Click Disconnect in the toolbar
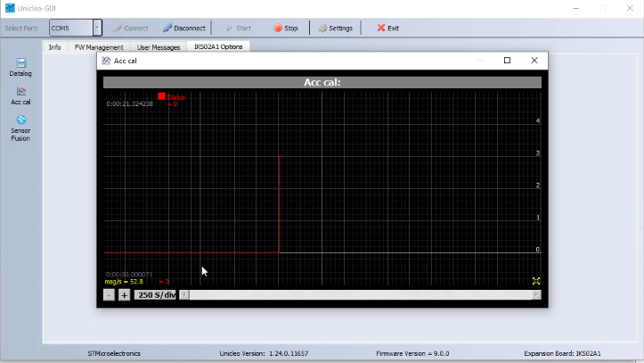 click(x=184, y=28)
